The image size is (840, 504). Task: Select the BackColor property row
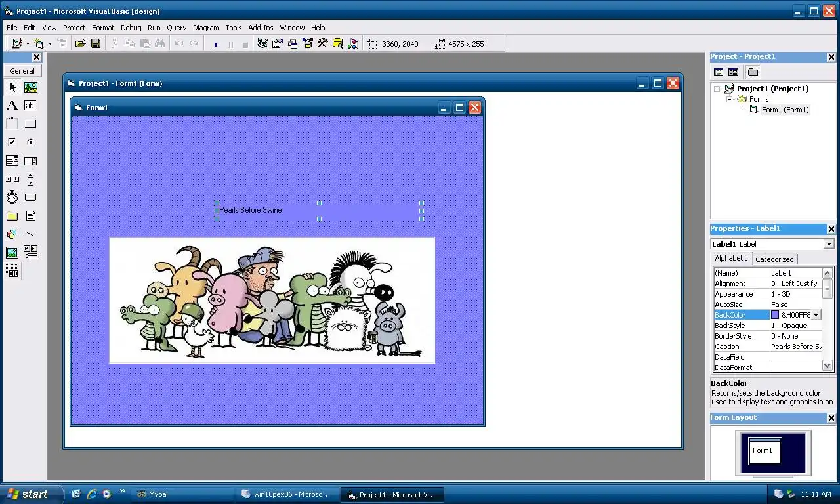pyautogui.click(x=768, y=315)
